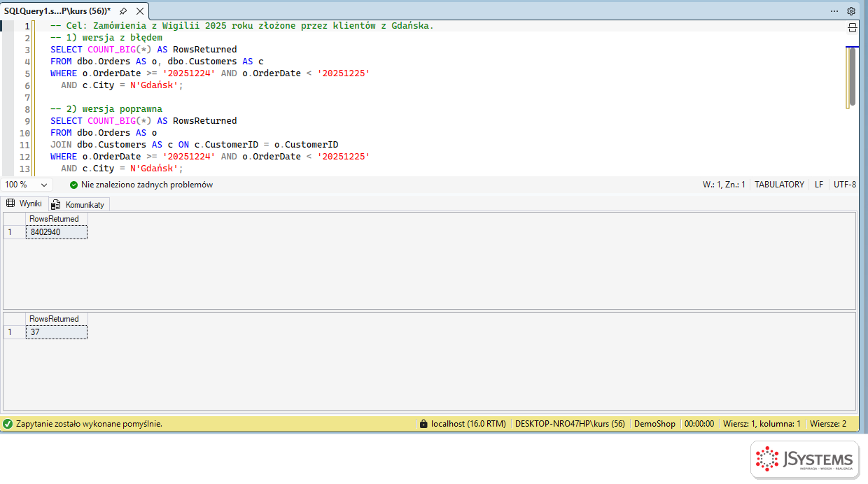Image resolution: width=868 pixels, height=484 pixels.
Task: Click the 'Nie znaleziono żadnych problemów' status
Action: [x=147, y=185]
